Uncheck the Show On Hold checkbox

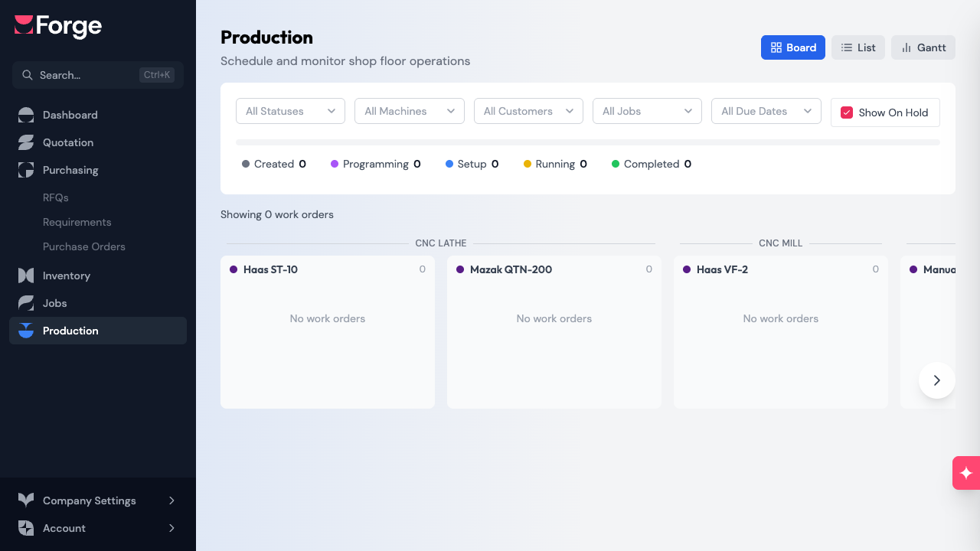(x=847, y=112)
